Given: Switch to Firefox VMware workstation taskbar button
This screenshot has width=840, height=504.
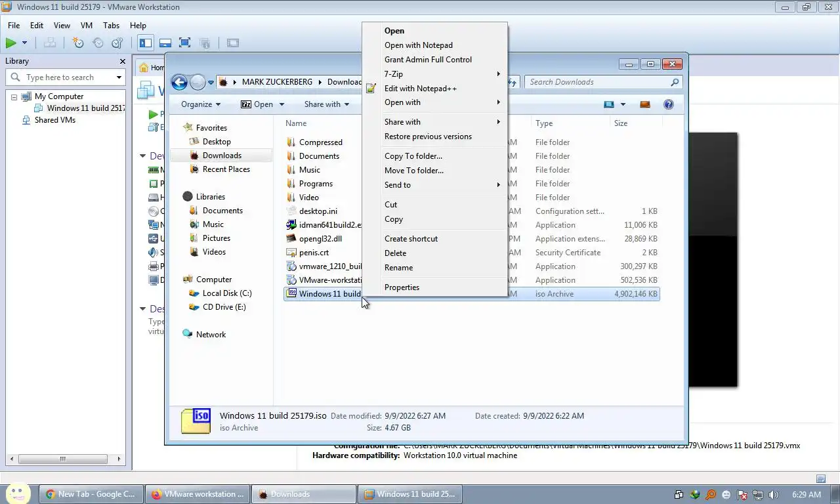Looking at the screenshot, I should coord(198,494).
